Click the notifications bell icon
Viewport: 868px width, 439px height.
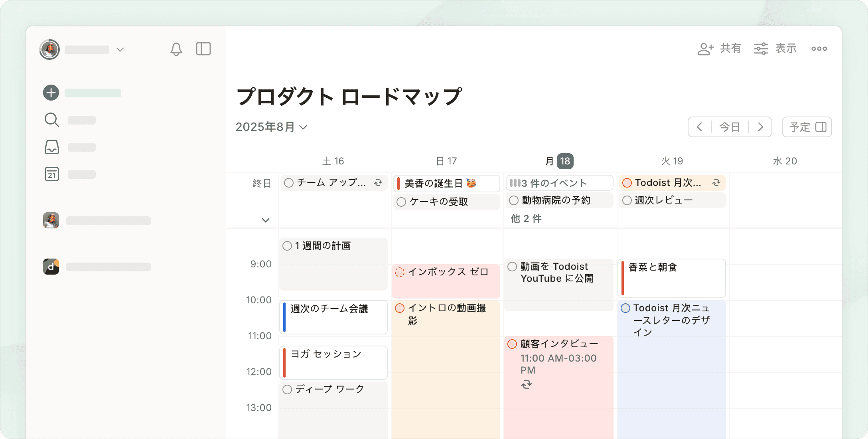[176, 49]
